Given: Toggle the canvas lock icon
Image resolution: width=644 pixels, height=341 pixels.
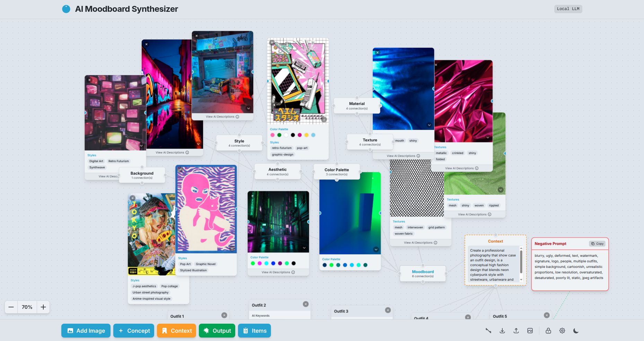Looking at the screenshot, I should [548, 331].
